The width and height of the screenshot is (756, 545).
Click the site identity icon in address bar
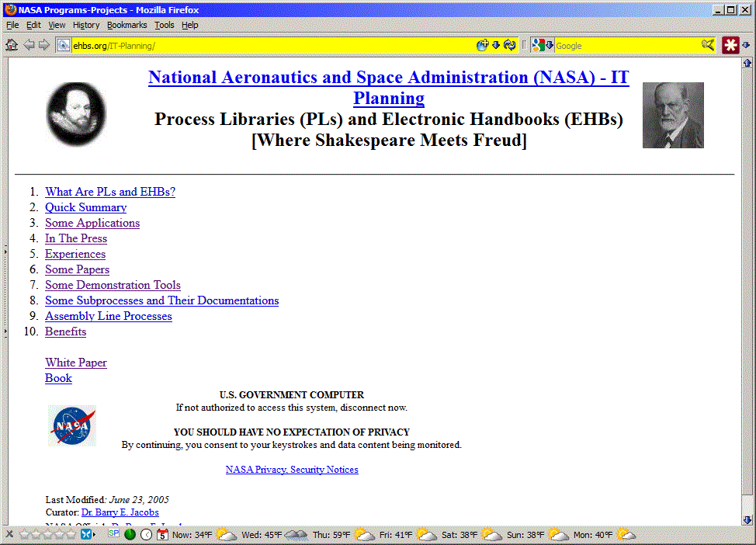click(x=63, y=45)
